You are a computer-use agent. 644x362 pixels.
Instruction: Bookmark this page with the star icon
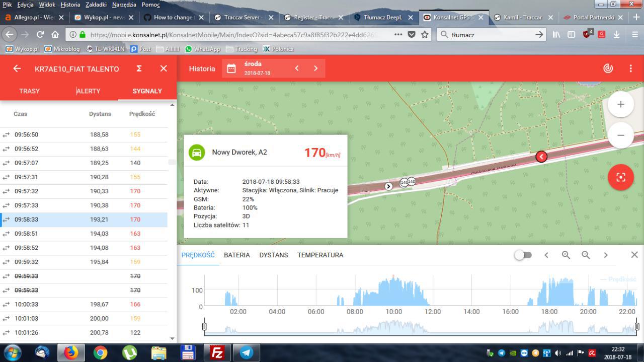point(425,35)
